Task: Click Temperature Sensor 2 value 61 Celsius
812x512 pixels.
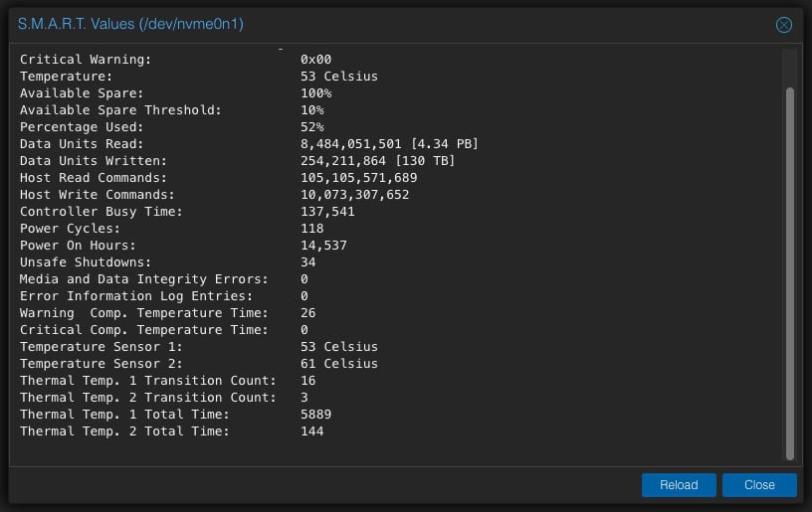Action: click(339, 364)
